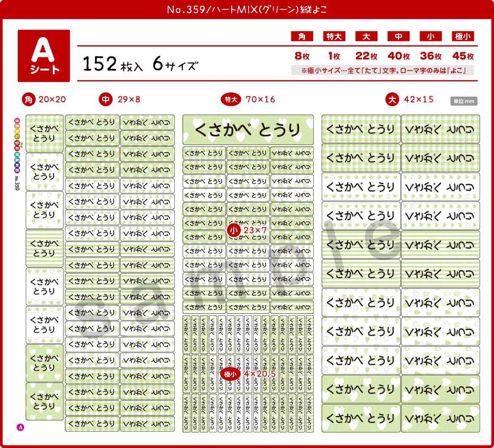Click the oval 極小 badge beside 4×20.5
The image size is (494, 448).
tap(230, 374)
